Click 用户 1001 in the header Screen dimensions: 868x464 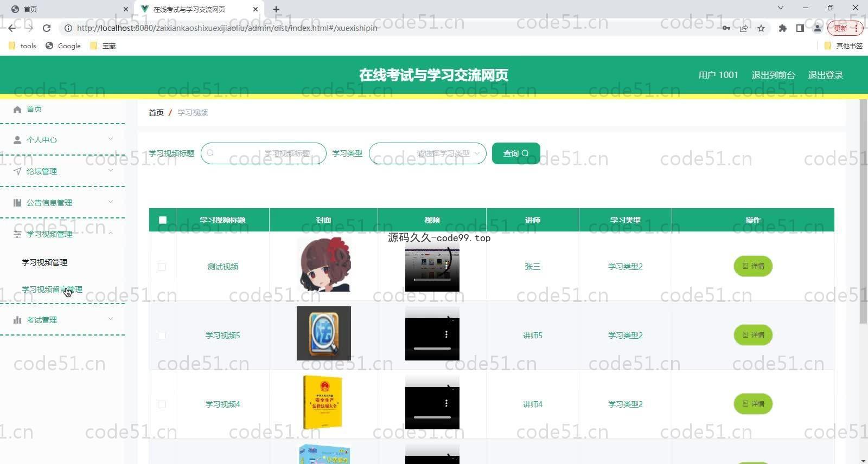718,75
